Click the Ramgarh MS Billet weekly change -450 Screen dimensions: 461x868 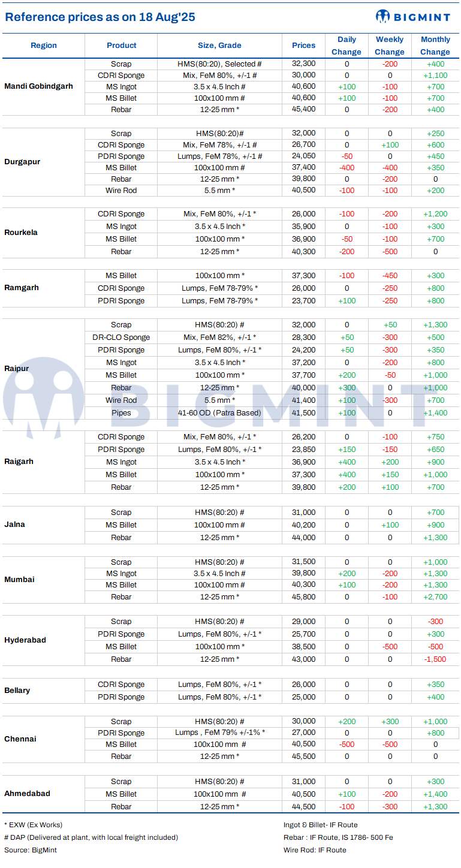click(x=390, y=276)
